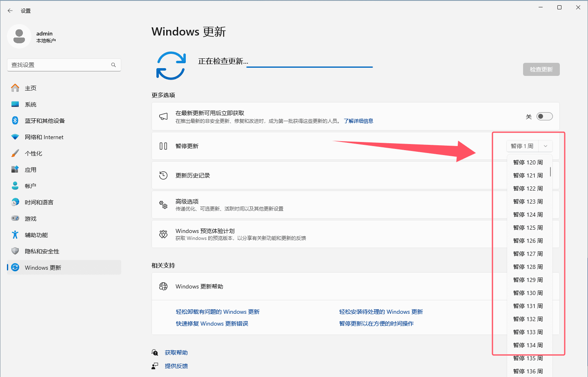Screen dimensions: 588x377
Task: Open the clock globe icon for 时间和语言
Action: 15,202
